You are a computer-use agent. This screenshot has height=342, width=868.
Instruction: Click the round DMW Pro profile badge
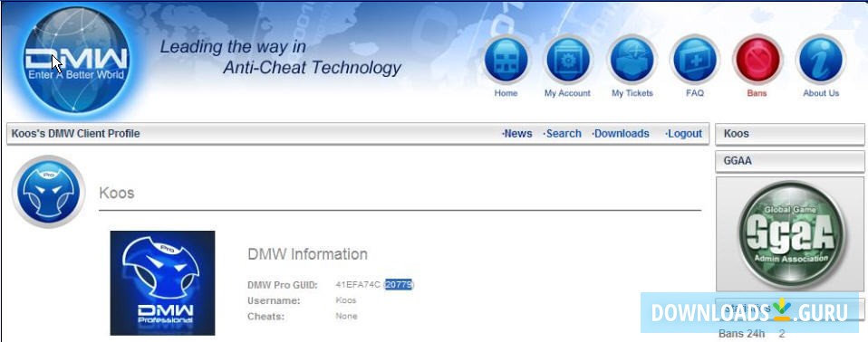pyautogui.click(x=49, y=192)
